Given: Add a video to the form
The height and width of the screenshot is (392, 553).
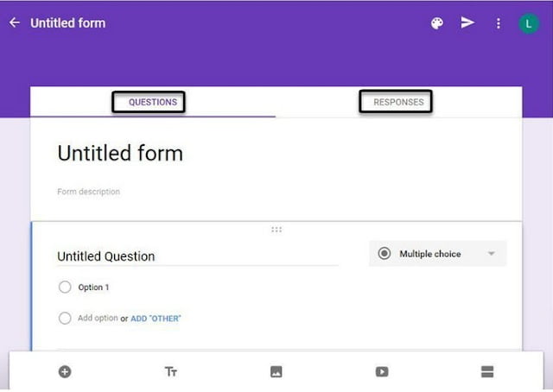Looking at the screenshot, I should 382,371.
